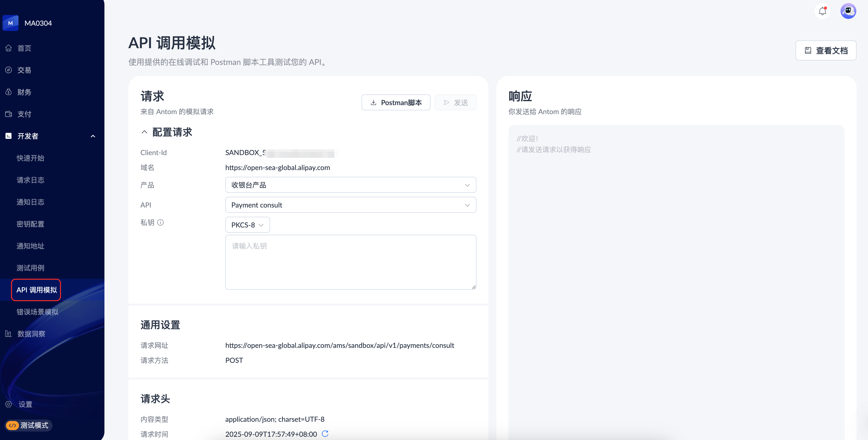Open the 交易 transactions navigation item
Screen dimensions: 868x440
tap(24, 70)
